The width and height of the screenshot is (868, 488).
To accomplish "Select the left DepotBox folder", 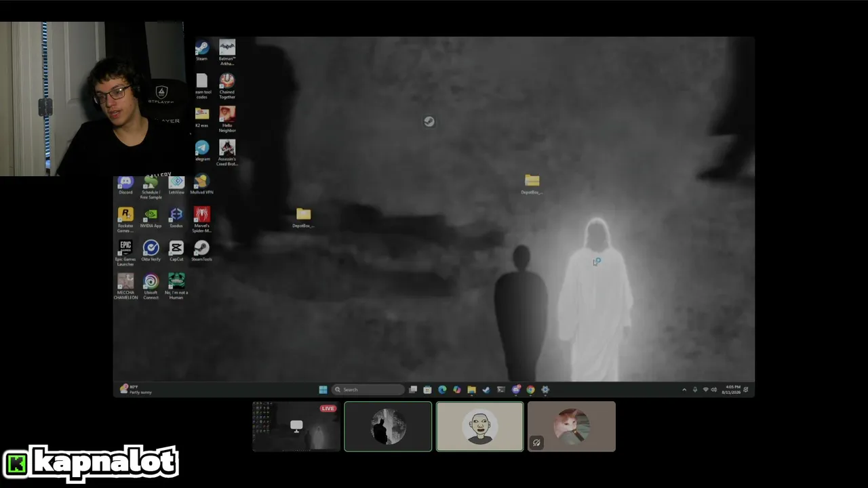I will click(x=303, y=218).
